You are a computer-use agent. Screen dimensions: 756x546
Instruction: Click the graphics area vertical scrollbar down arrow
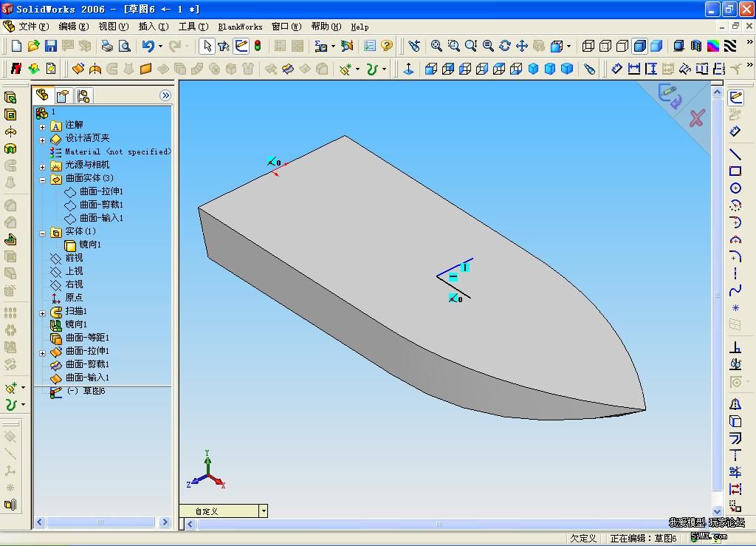(717, 511)
